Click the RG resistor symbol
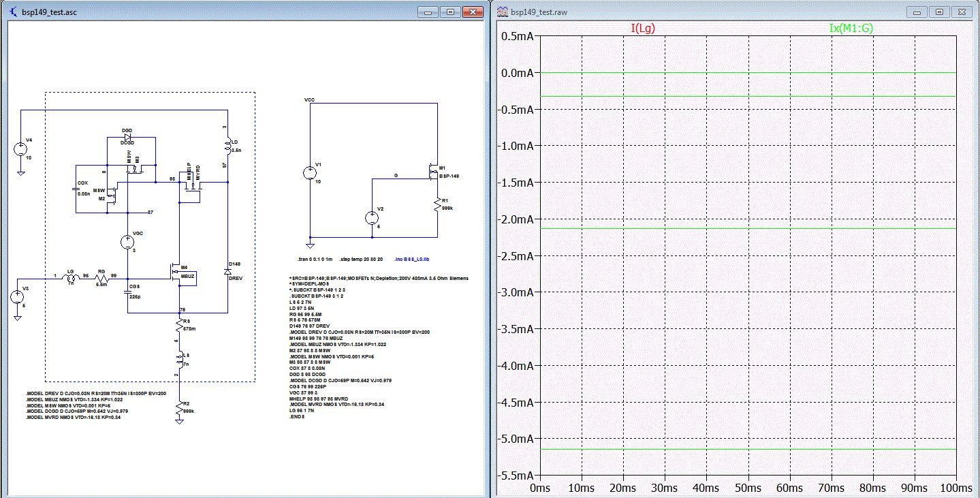Image resolution: width=980 pixels, height=498 pixels. 101,279
